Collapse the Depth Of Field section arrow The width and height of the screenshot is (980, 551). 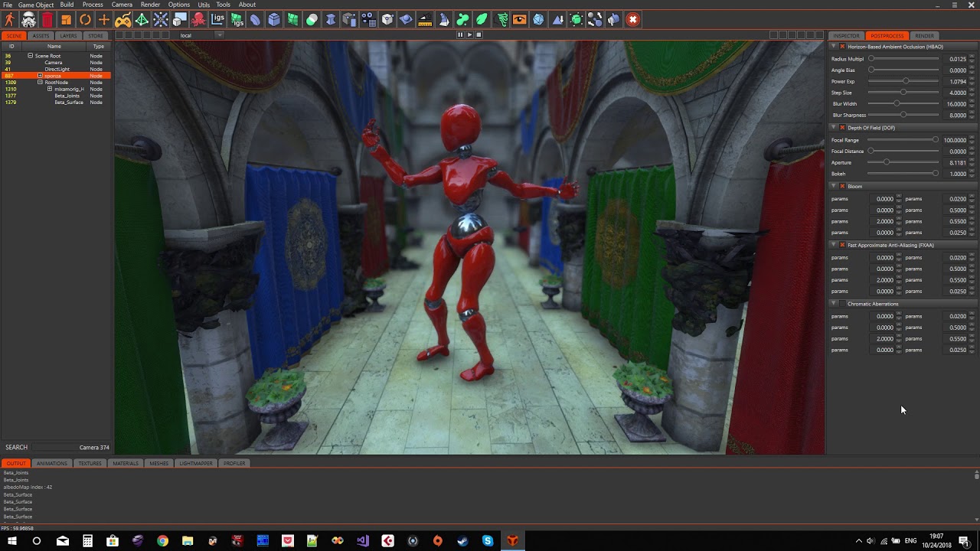834,128
